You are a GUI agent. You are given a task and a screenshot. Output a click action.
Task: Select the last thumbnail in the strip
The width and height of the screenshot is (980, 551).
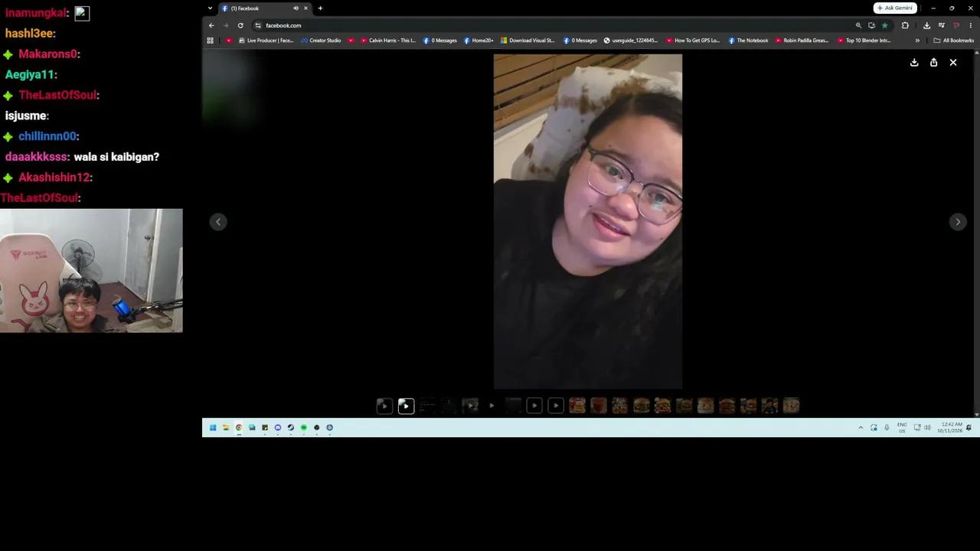tap(791, 406)
